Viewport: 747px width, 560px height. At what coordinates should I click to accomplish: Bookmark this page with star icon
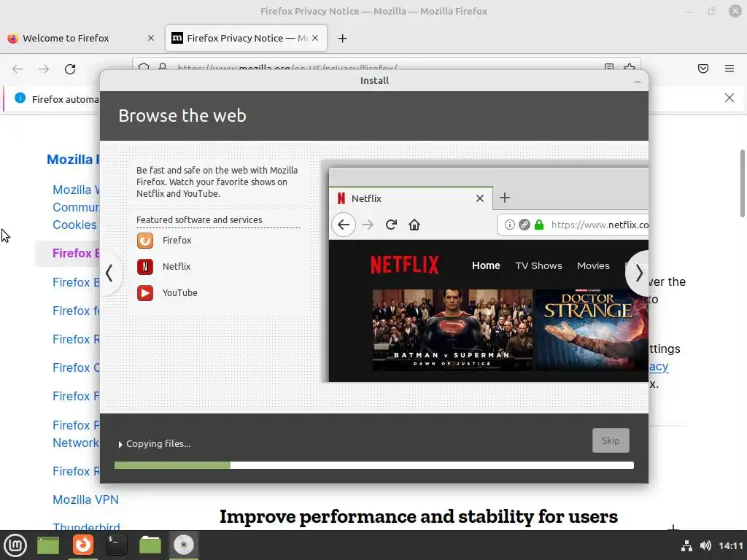[630, 66]
